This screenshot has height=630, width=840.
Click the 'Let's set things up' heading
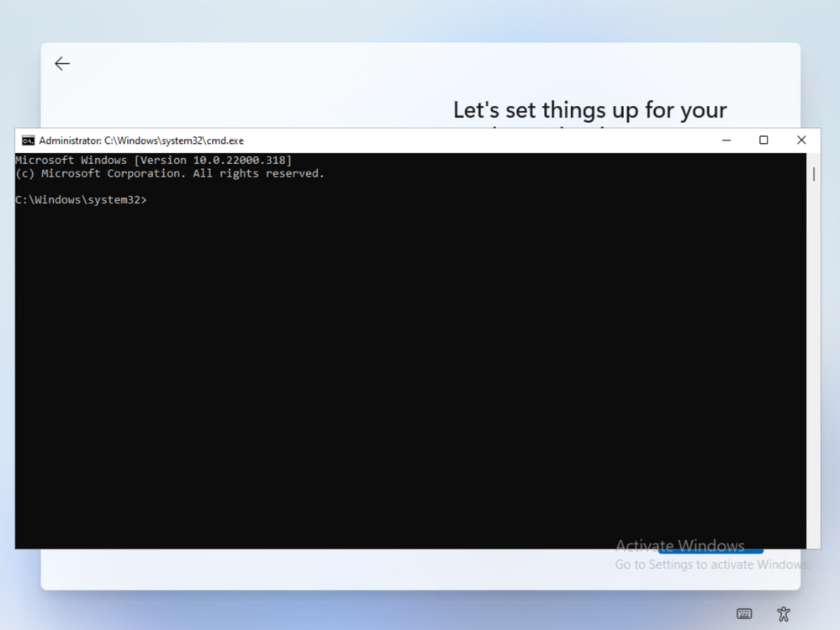pos(589,110)
